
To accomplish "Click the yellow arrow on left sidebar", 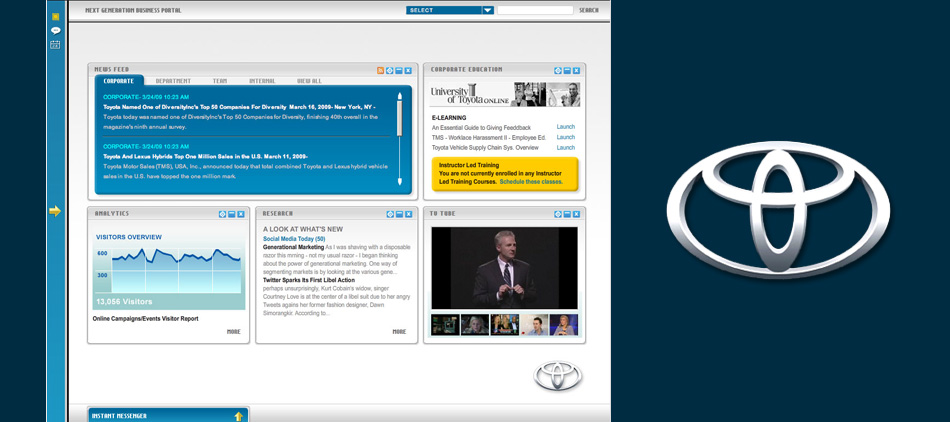I will [x=55, y=211].
